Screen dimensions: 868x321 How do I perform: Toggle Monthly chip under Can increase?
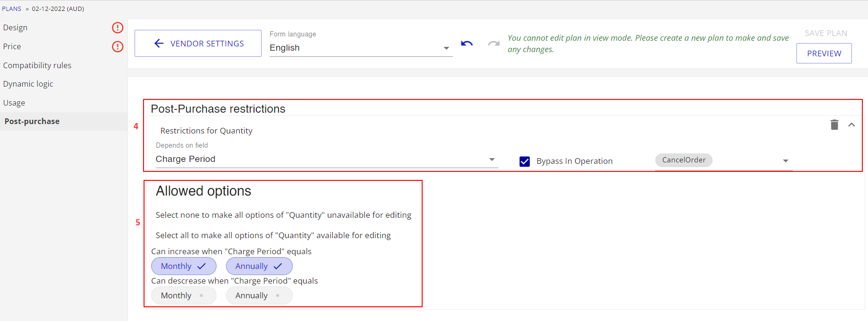(184, 266)
